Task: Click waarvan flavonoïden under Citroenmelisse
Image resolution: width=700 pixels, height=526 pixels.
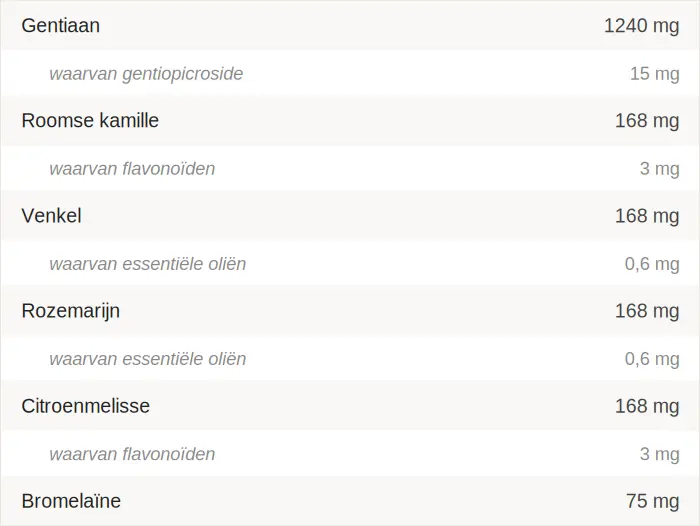Action: (x=132, y=454)
